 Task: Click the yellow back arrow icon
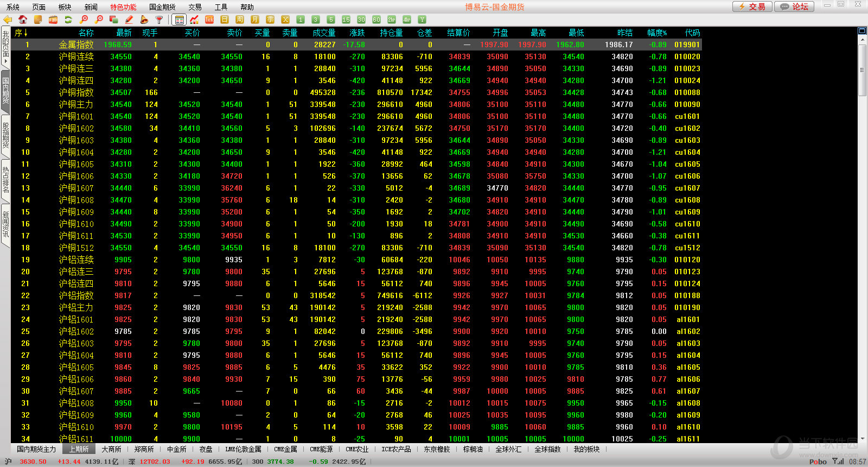8,20
